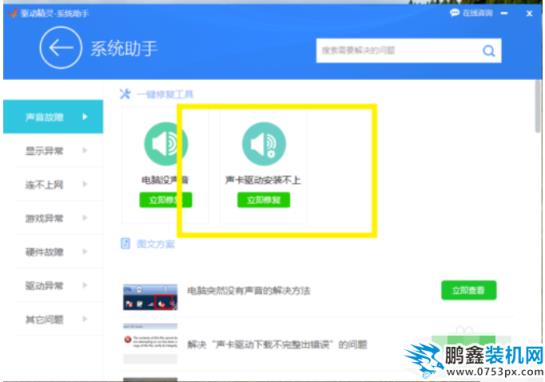Image resolution: width=545 pixels, height=382 pixels.
Task: Close the 系统助手 window
Action: [529, 14]
